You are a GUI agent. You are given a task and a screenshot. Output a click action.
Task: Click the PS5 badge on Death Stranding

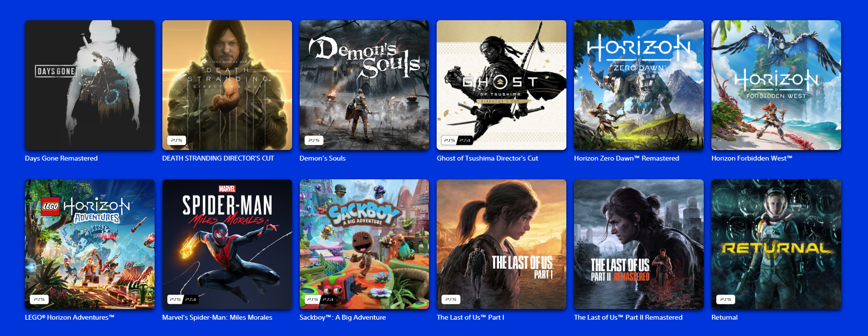point(177,140)
